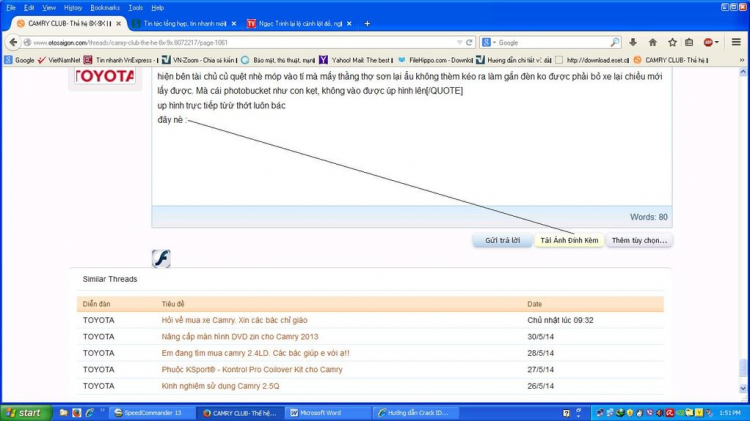Open thread Kinh nghiệm sử dụng Camry 2.5Q
This screenshot has width=750, height=421.
[220, 386]
